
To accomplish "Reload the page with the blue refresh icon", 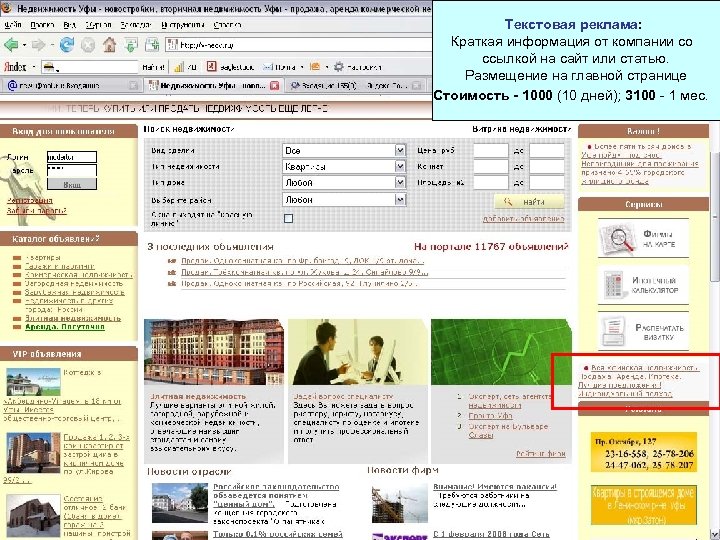I will (67, 45).
